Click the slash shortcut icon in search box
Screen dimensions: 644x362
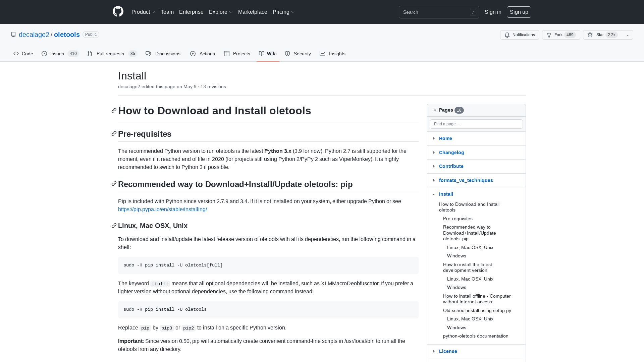click(473, 12)
